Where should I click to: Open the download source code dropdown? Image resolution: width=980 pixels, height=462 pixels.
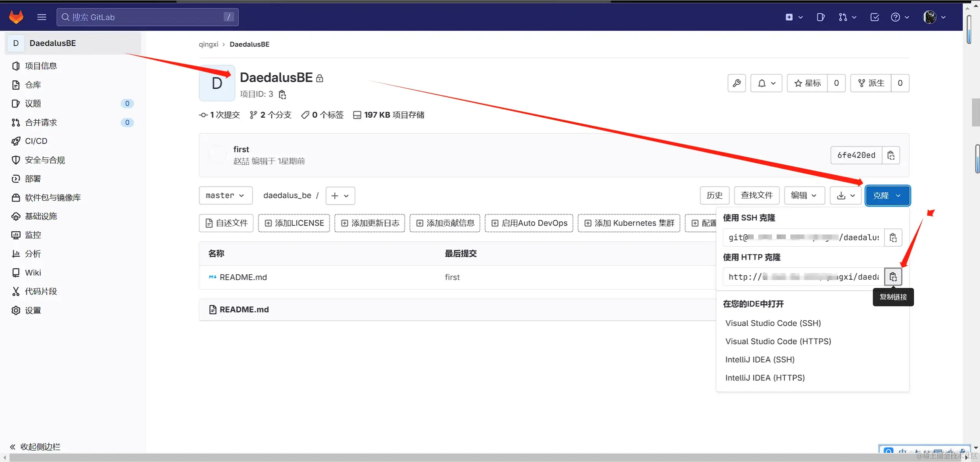[x=845, y=196]
